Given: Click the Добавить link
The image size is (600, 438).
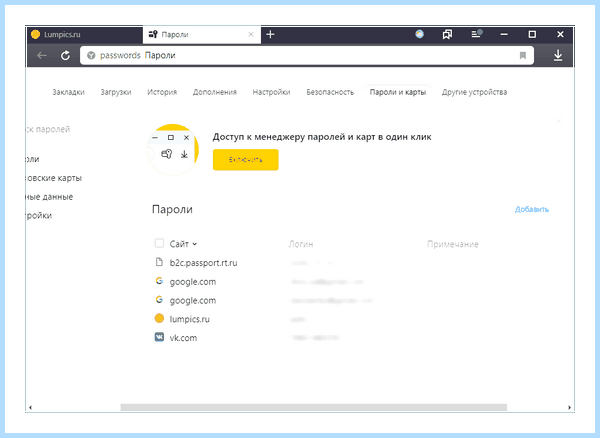Looking at the screenshot, I should click(532, 209).
